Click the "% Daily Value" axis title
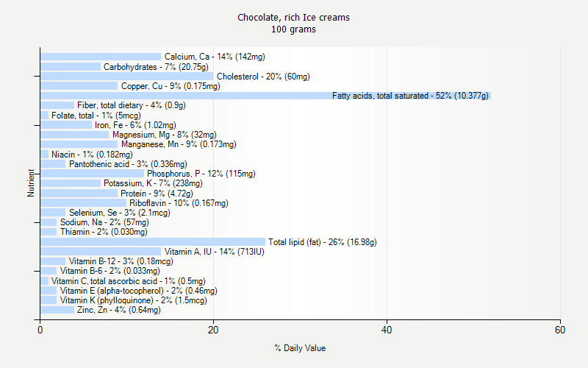The height and width of the screenshot is (368, 588). pos(300,348)
